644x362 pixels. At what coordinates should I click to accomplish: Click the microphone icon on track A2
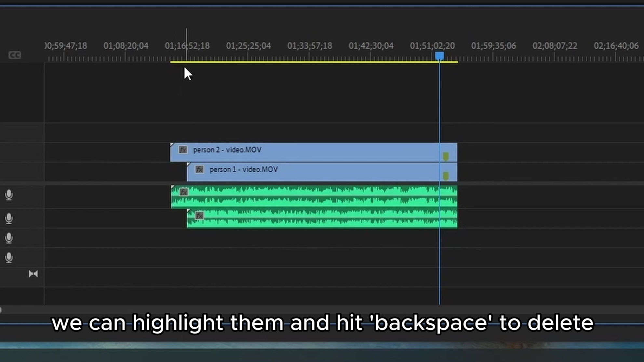[9, 218]
